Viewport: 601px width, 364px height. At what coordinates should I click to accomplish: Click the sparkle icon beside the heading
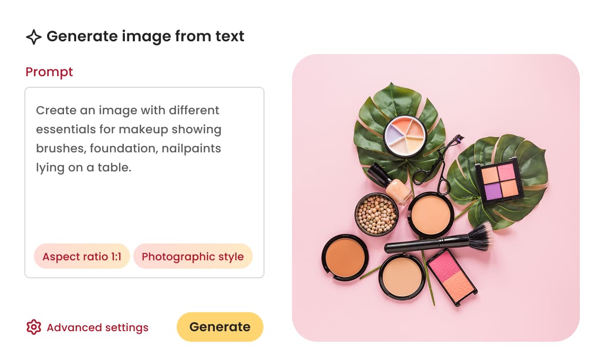pyautogui.click(x=33, y=37)
